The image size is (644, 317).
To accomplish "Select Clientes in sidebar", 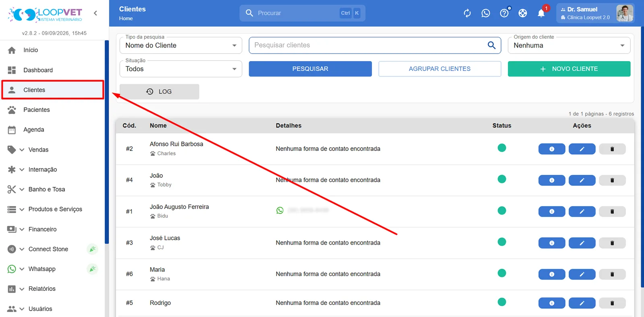I will pyautogui.click(x=52, y=90).
